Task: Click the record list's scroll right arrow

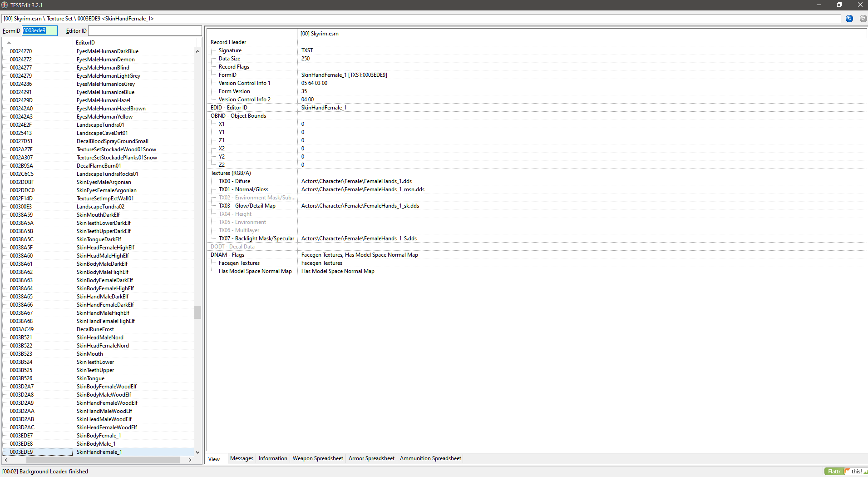Action: point(190,460)
